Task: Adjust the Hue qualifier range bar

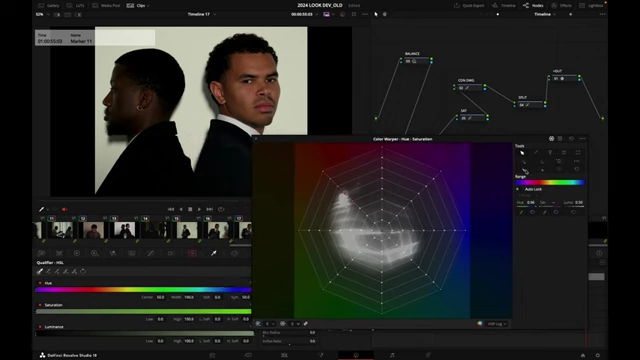Action: coord(143,290)
